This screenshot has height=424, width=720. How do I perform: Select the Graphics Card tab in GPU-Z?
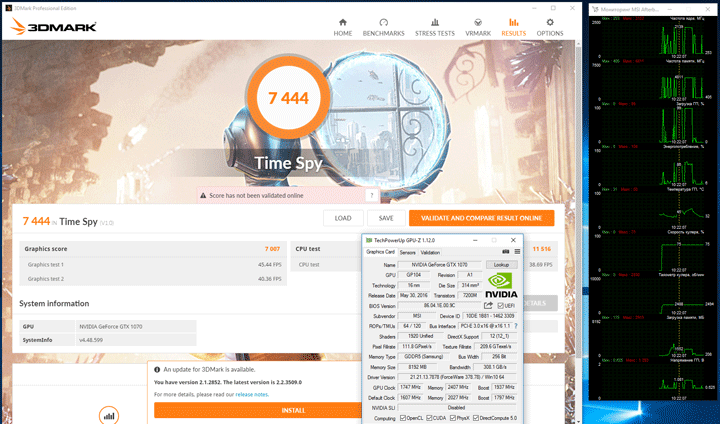pyautogui.click(x=380, y=252)
